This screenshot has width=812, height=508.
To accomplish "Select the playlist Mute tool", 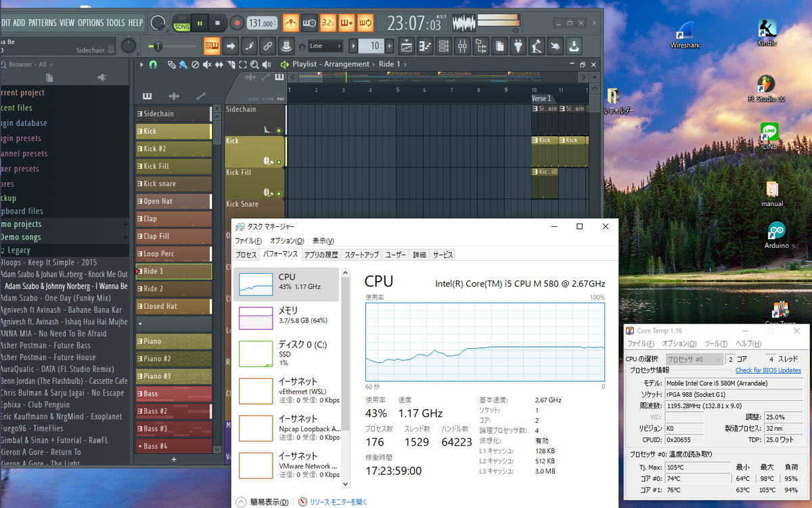I will pyautogui.click(x=206, y=64).
